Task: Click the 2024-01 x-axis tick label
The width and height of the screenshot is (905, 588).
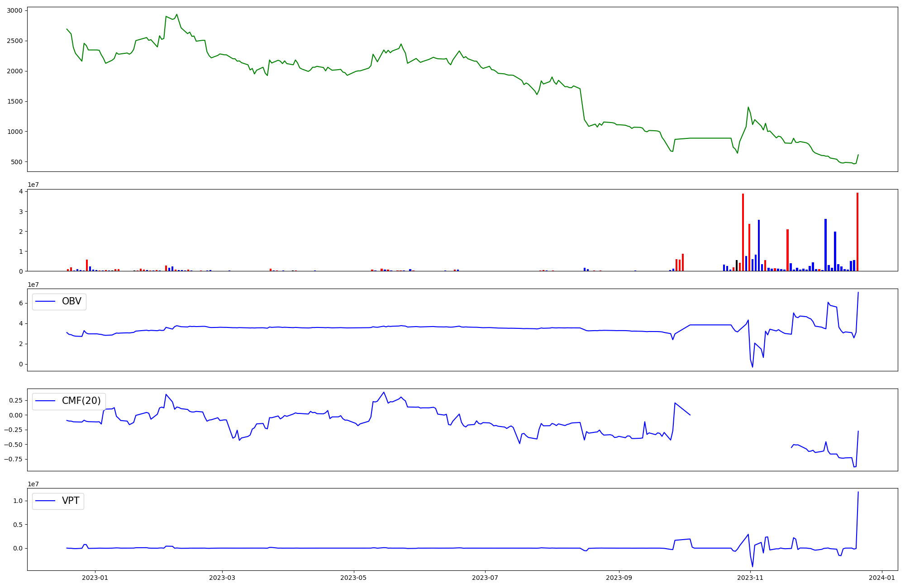Action: pos(882,578)
